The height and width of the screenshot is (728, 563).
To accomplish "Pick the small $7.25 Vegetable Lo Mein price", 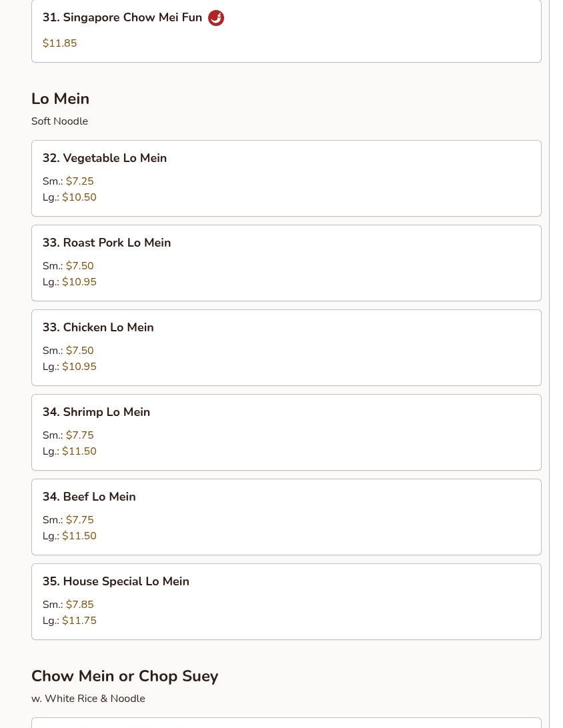I will (79, 181).
